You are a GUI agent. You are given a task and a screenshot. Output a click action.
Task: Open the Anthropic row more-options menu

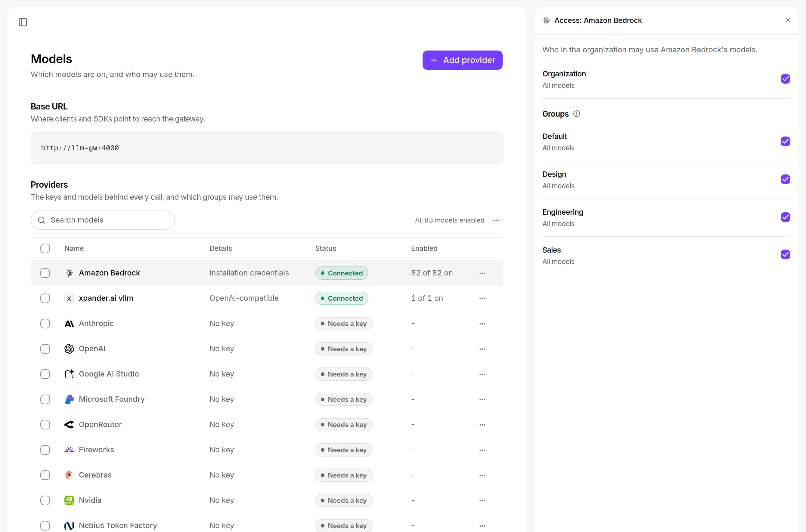482,324
